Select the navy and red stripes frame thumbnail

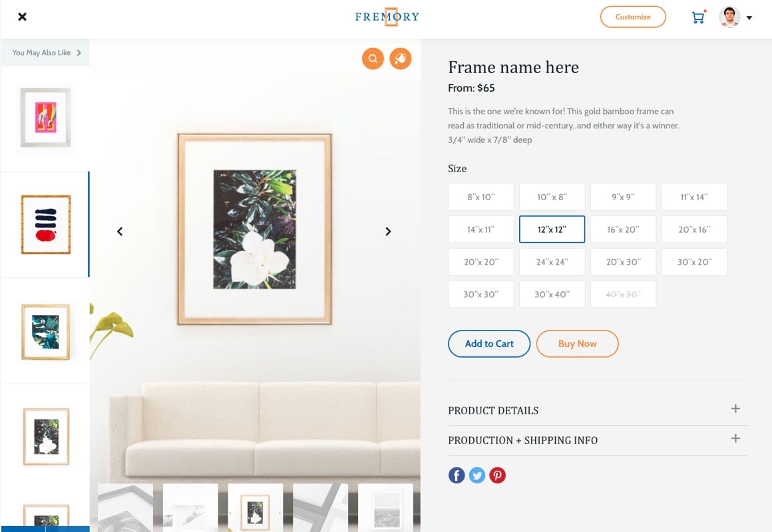pyautogui.click(x=45, y=224)
